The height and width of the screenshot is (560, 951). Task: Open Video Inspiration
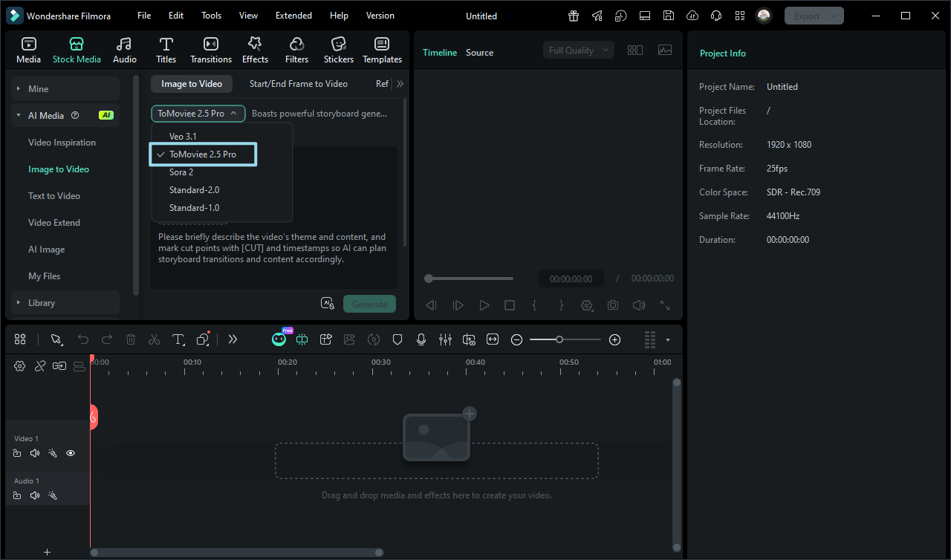pos(62,143)
